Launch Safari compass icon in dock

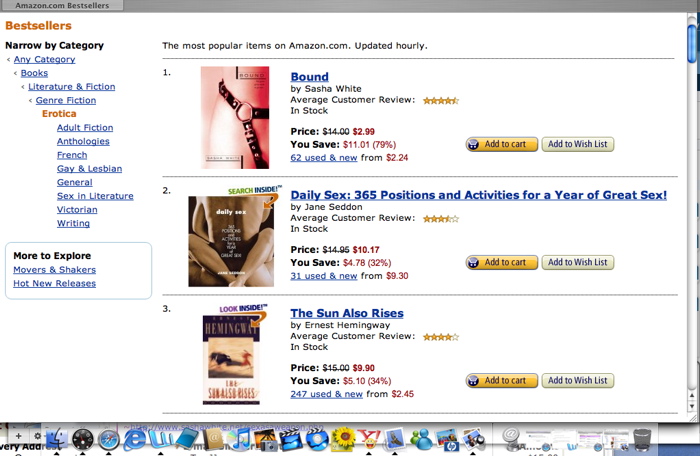[x=108, y=440]
